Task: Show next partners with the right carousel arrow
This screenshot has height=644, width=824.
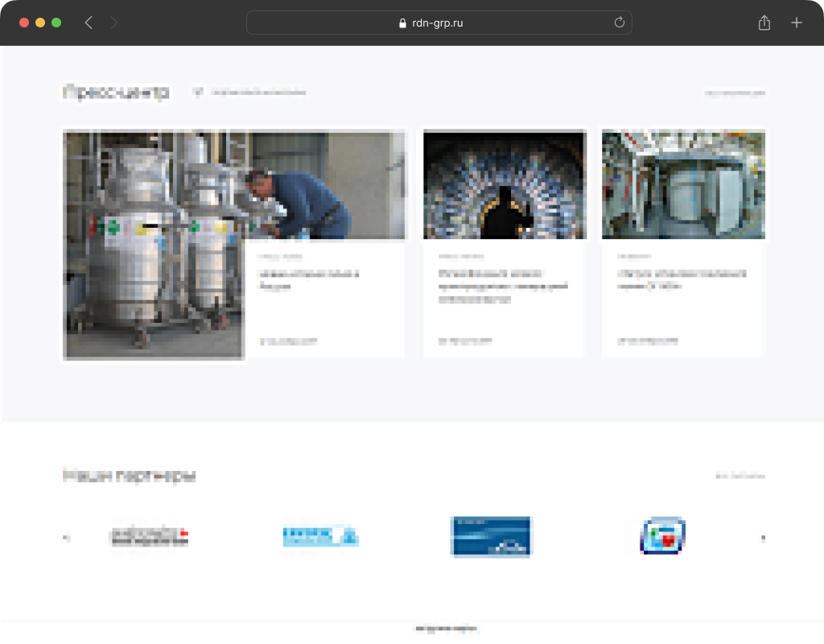Action: click(763, 538)
